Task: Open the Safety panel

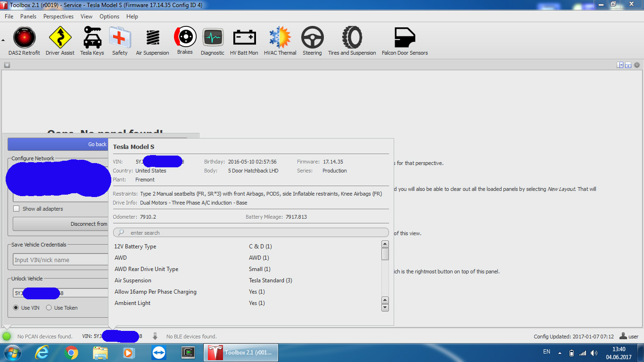Action: coord(120,41)
